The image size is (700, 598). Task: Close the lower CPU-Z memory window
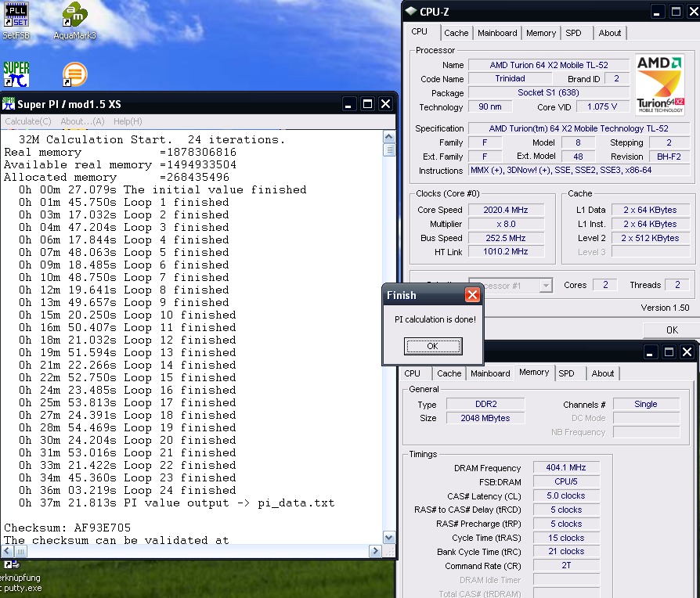pyautogui.click(x=687, y=352)
